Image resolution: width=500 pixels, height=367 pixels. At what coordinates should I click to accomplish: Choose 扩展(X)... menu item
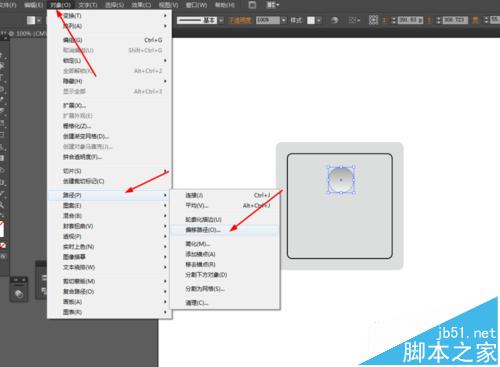(110, 106)
